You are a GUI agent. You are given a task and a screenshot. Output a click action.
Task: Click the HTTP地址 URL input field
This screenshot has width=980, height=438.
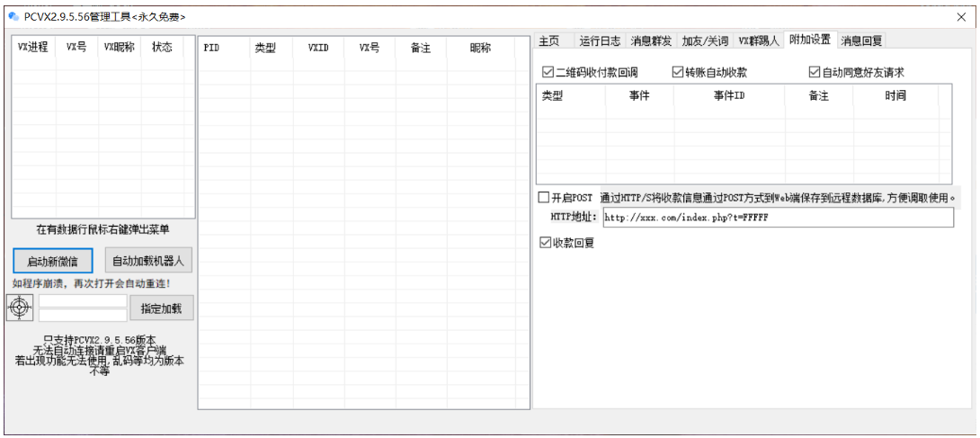coord(777,218)
